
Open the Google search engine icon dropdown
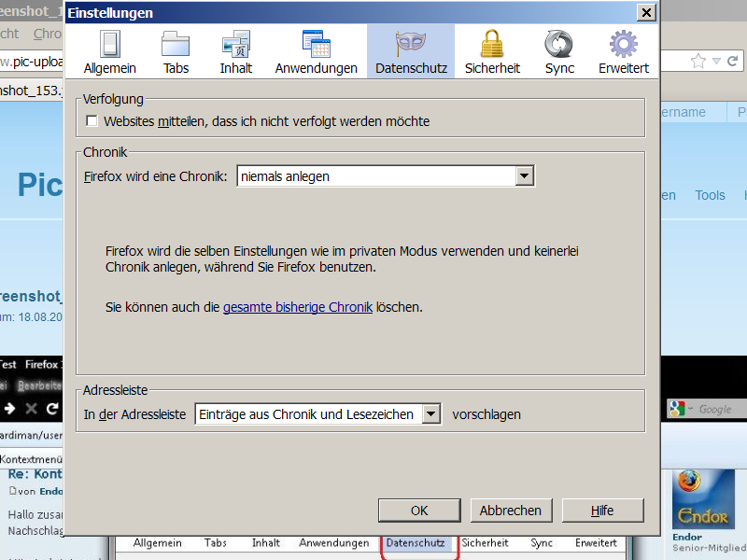click(682, 409)
